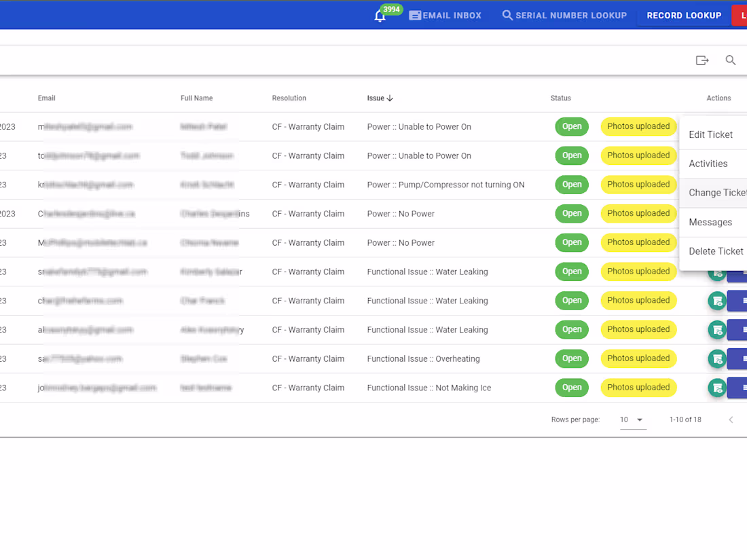This screenshot has height=560, width=747.
Task: Click the green photo upload icon on Kimberly's row
Action: pyautogui.click(x=717, y=272)
